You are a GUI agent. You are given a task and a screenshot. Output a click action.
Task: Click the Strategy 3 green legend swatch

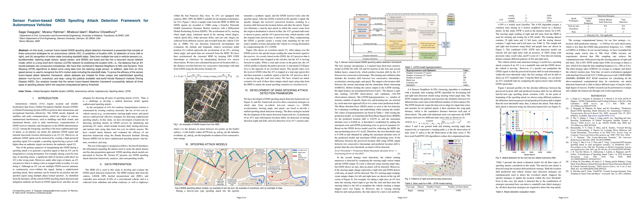451,21
